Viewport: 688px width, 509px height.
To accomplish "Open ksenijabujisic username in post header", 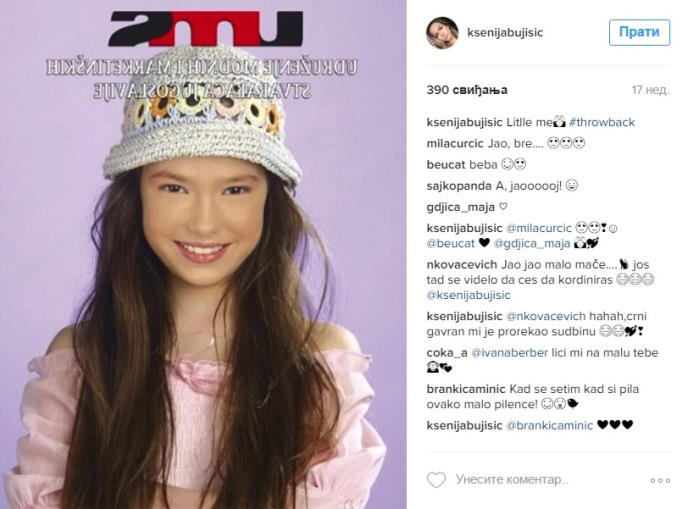I will [505, 32].
